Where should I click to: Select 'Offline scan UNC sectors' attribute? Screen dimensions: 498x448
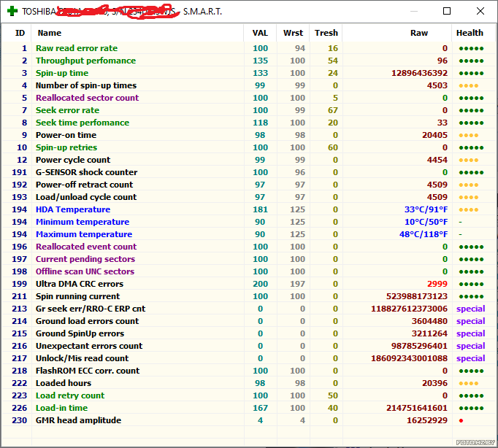pos(85,271)
